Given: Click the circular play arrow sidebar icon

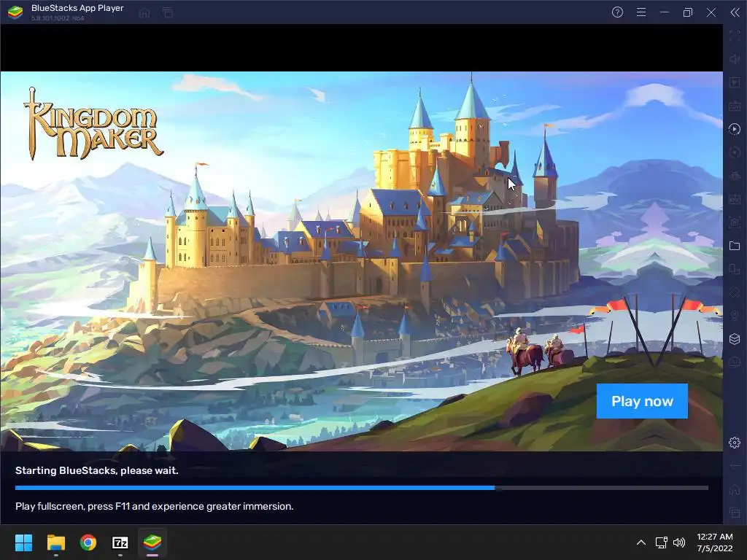Looking at the screenshot, I should coord(735,129).
